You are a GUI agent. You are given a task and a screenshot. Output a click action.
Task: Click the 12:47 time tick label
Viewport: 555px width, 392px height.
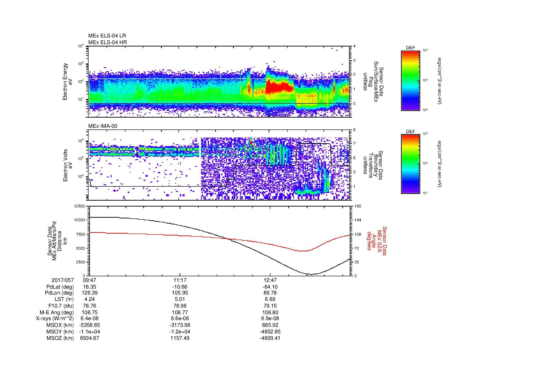click(x=270, y=280)
